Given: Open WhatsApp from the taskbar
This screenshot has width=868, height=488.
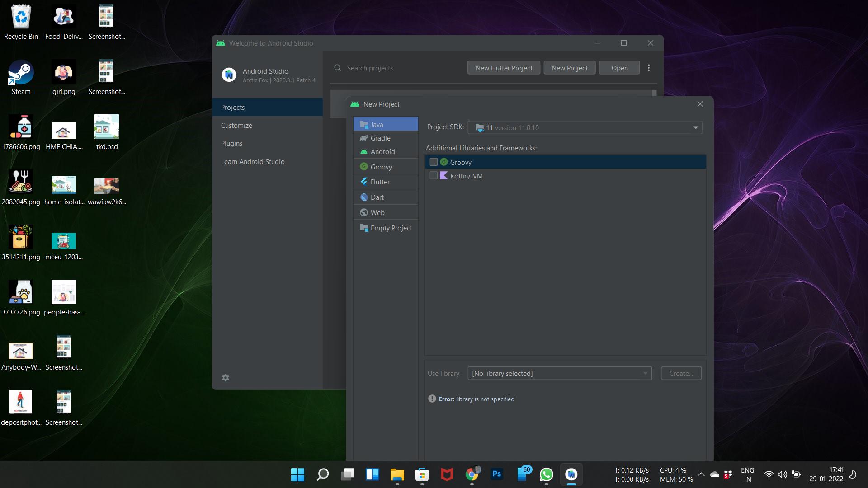Looking at the screenshot, I should (x=546, y=474).
